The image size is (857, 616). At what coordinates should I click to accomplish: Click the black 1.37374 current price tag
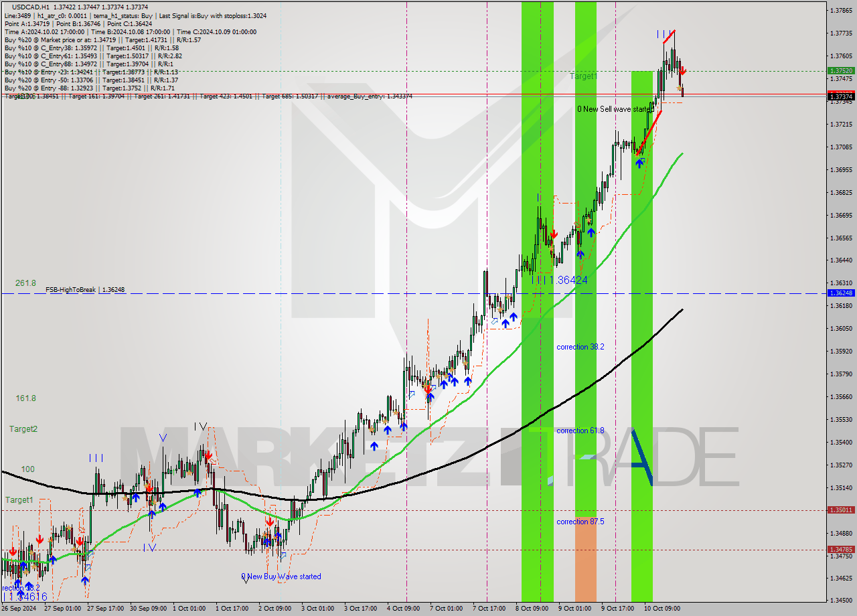[841, 97]
